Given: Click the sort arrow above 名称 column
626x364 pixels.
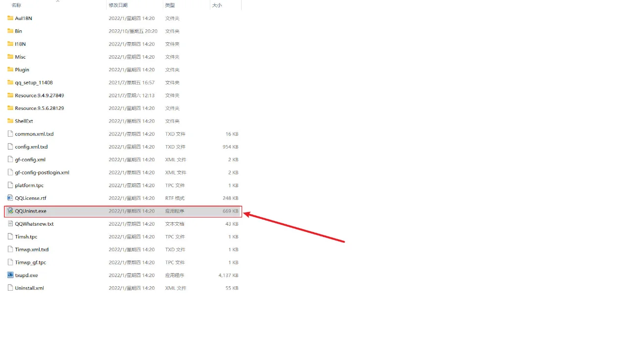Looking at the screenshot, I should click(58, 1).
